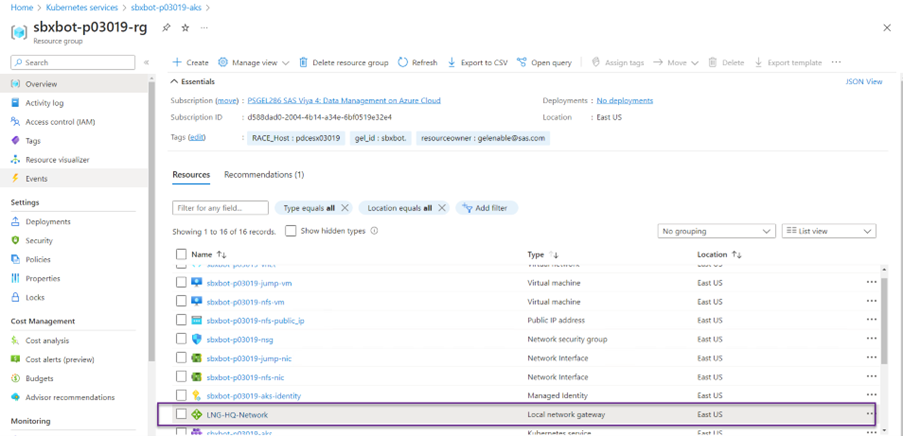Viewport: 903px width, 436px height.
Task: Check the LNG-HQ-Network row checkbox
Action: coord(181,414)
